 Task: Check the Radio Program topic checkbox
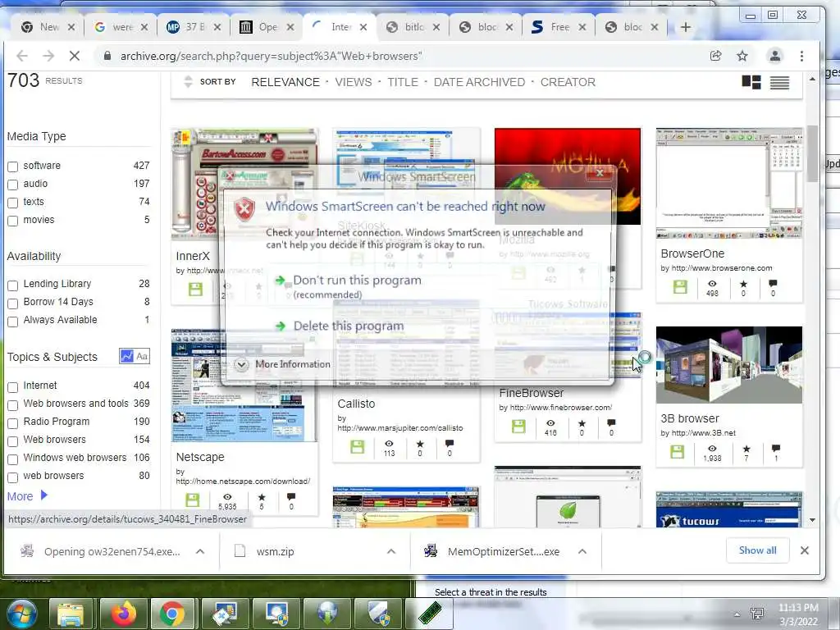pos(13,422)
